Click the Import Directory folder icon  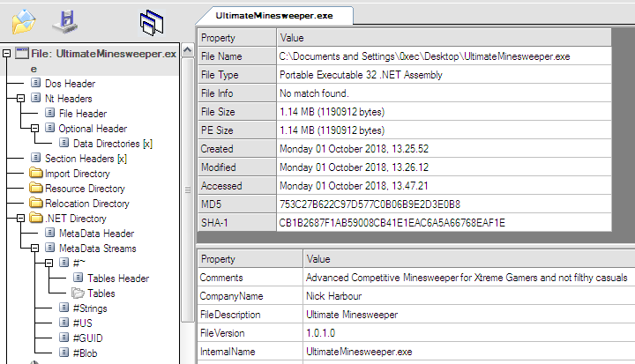(35, 173)
